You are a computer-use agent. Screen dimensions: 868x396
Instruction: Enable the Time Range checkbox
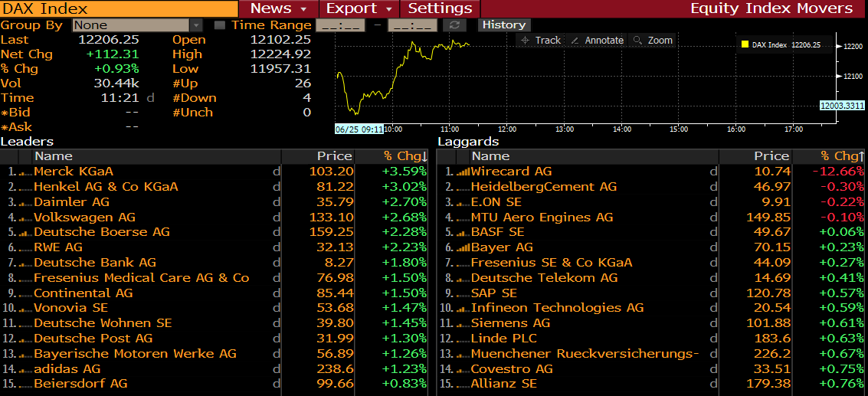(220, 25)
